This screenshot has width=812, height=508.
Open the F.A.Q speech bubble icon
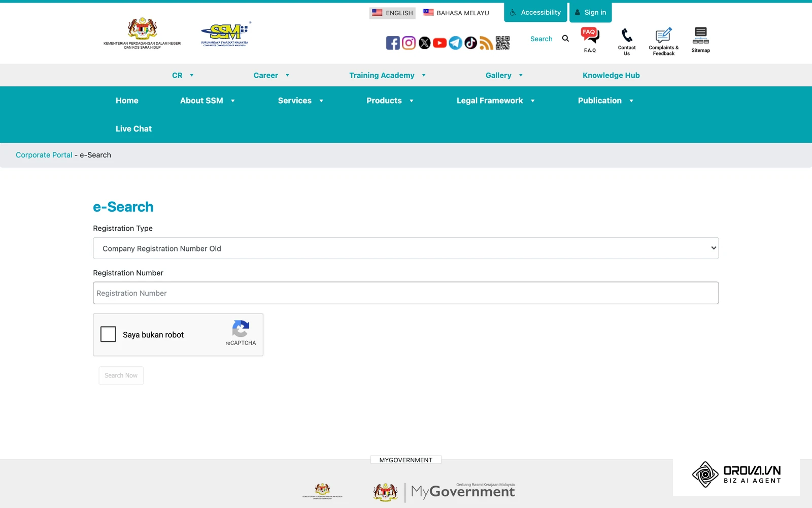click(590, 36)
